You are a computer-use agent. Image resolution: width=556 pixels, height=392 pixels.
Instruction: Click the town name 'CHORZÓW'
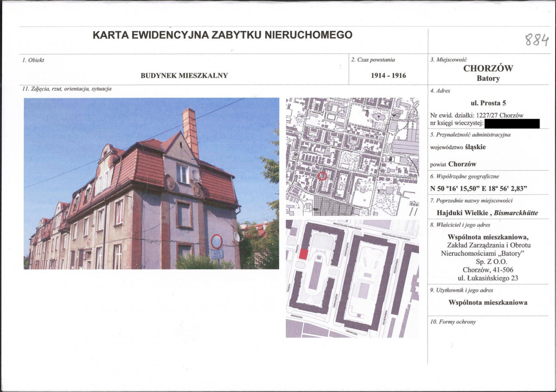click(488, 68)
